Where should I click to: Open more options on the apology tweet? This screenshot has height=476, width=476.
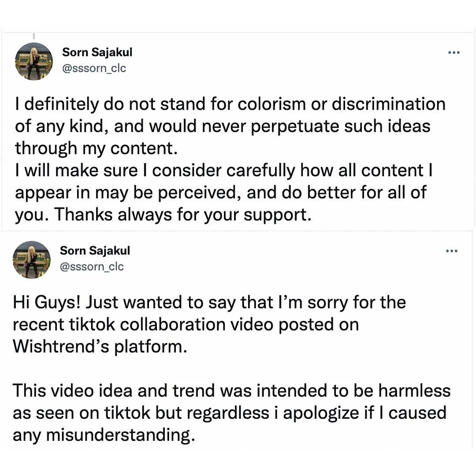click(452, 251)
